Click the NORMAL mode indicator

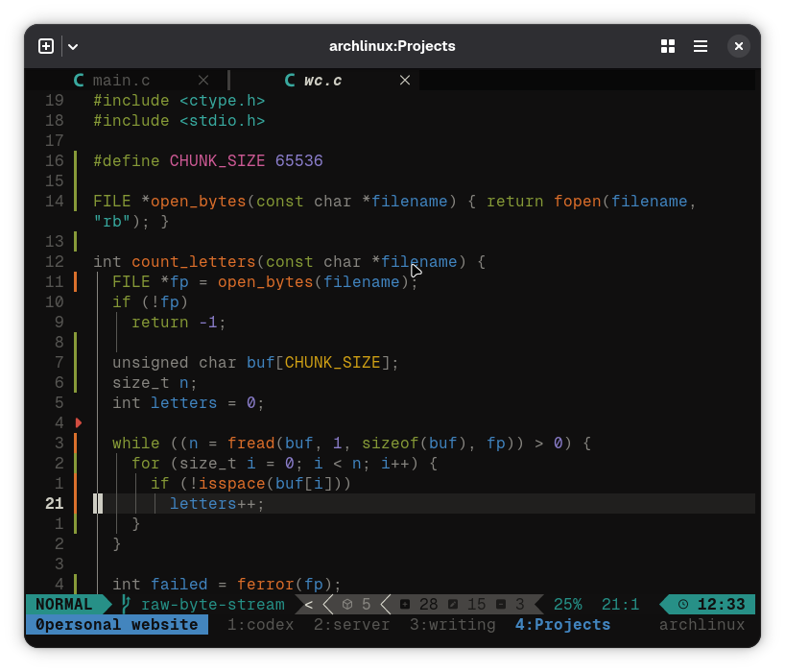point(64,605)
